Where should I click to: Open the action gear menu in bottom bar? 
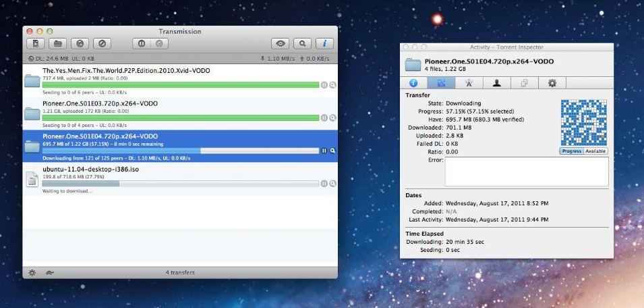pos(32,273)
